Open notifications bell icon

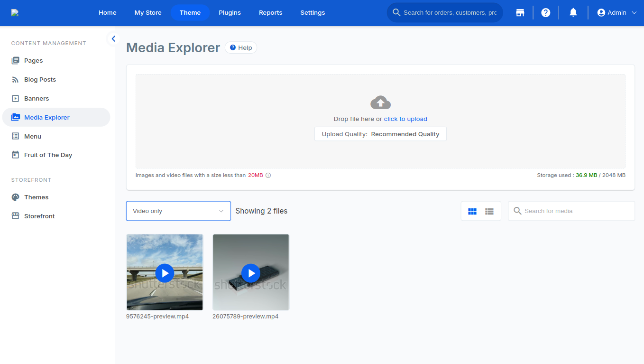click(573, 13)
